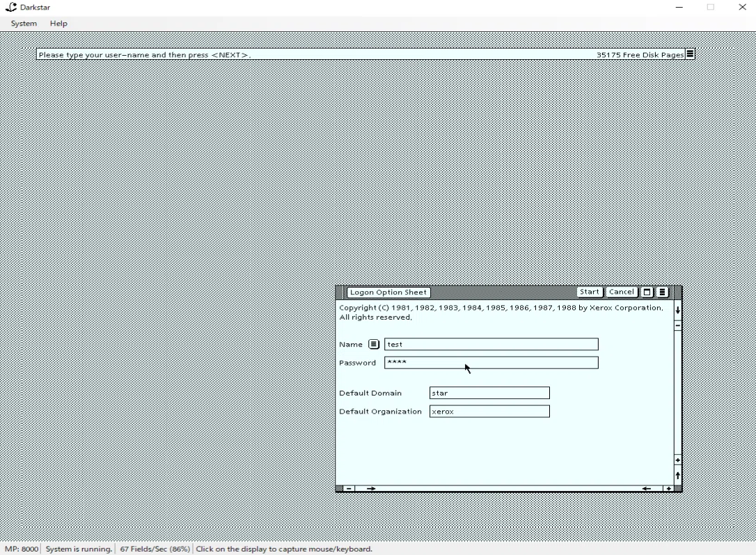Select the Default Domain field with star
The image size is (756, 555).
tap(489, 393)
